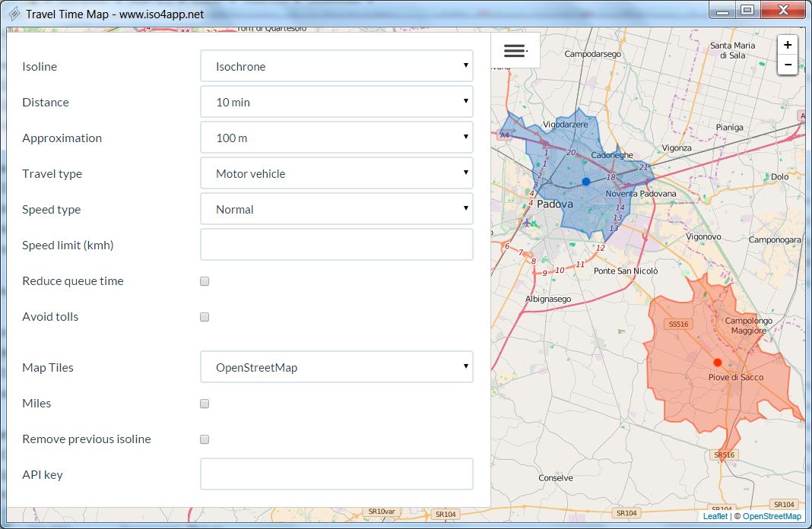Click the blue isochrone center marker
The width and height of the screenshot is (812, 529).
[585, 182]
